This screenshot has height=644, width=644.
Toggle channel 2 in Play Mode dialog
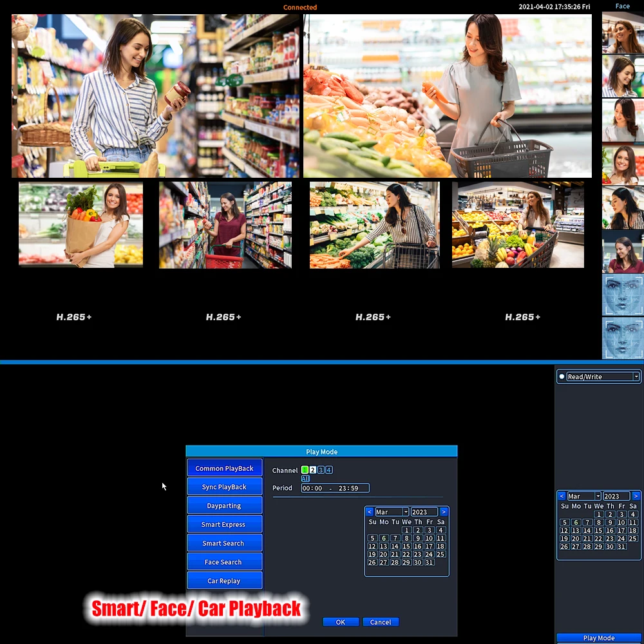click(312, 470)
